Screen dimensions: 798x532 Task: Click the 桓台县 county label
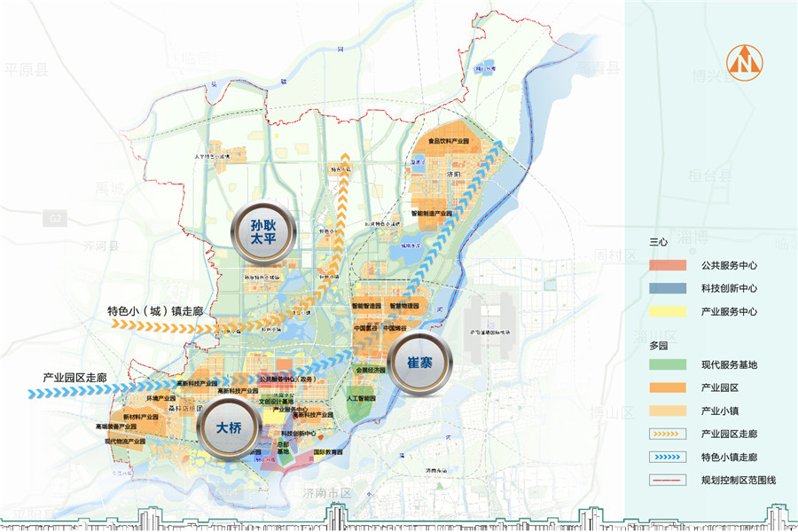(710, 176)
